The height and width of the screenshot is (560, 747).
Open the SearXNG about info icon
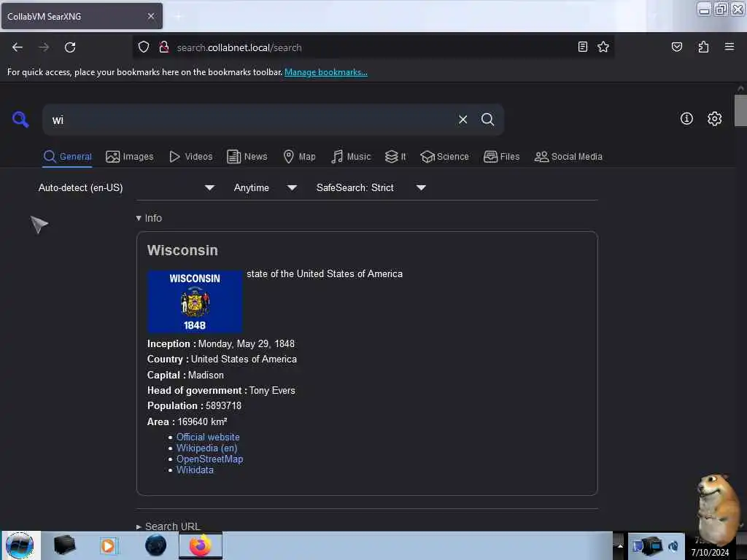686,119
